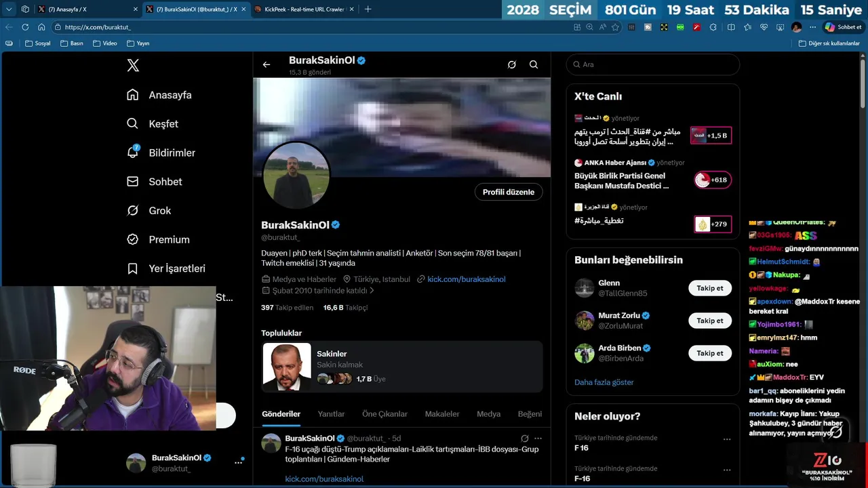The image size is (868, 488).
Task: Click the address bar URL
Action: coord(98,27)
